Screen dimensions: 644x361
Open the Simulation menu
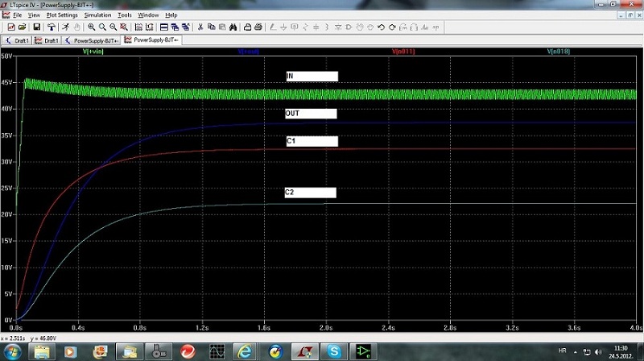click(x=97, y=15)
